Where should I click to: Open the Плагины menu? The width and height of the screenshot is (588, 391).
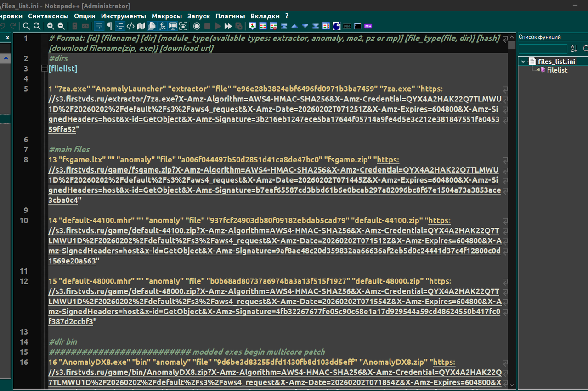coord(230,16)
